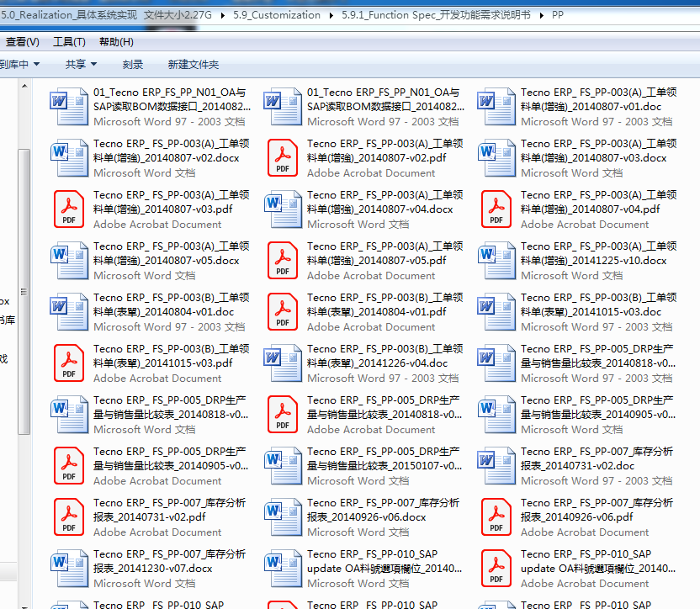The image size is (700, 609).
Task: Click PDF icon of PP-007 20140926-v06.pdf
Action: [x=496, y=517]
